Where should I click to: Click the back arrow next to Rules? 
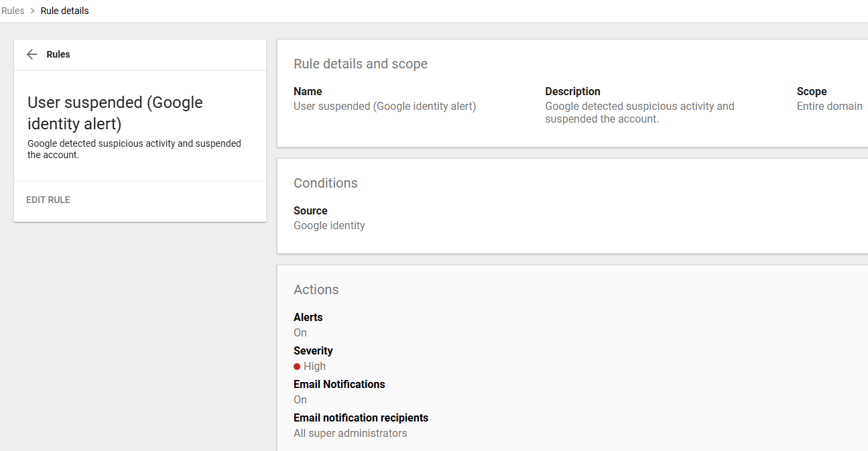point(32,54)
